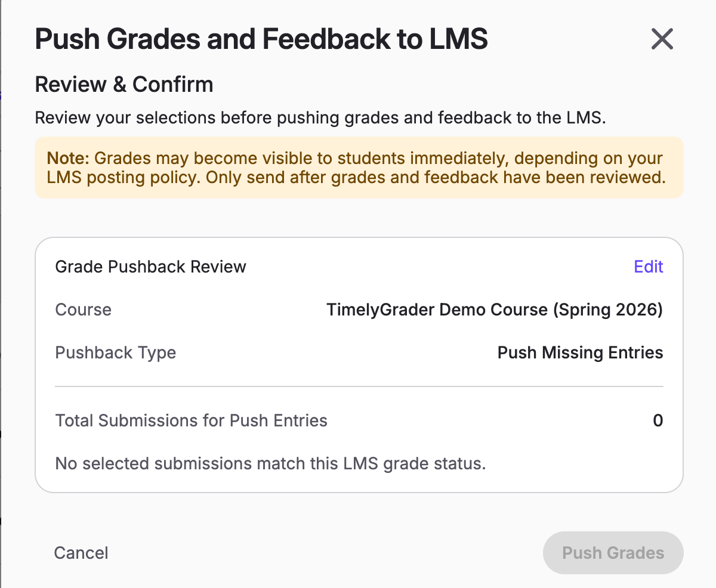Viewport: 716px width, 588px height.
Task: Click the Push Grades button
Action: tap(613, 553)
